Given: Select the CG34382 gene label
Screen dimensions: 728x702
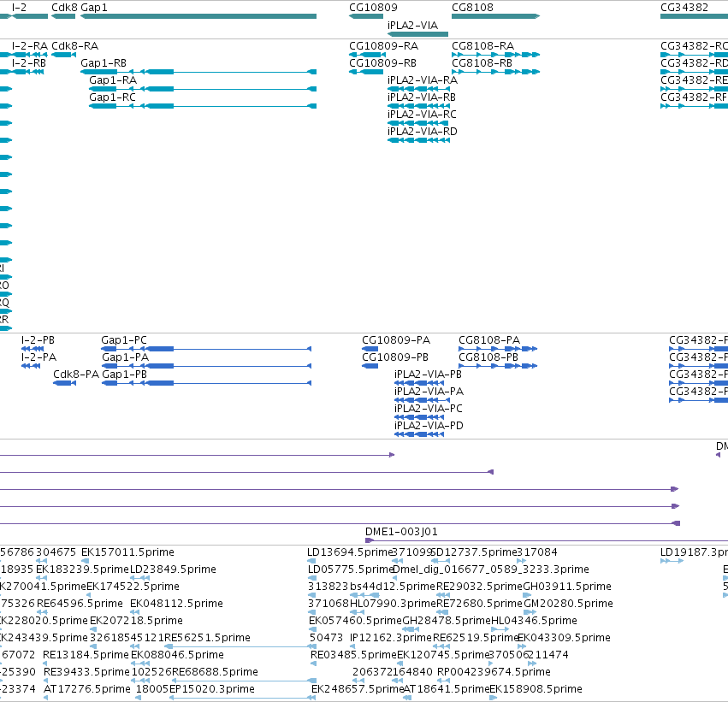Looking at the screenshot, I should (684, 8).
